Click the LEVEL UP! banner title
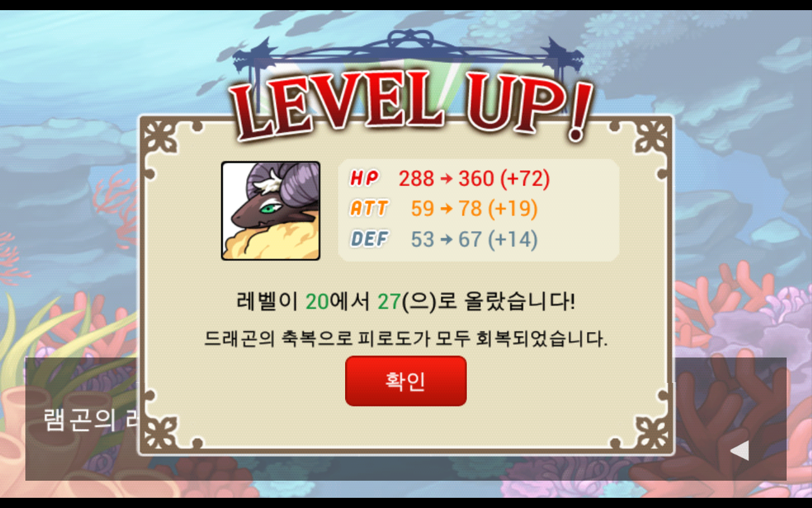The height and width of the screenshot is (508, 812). click(x=411, y=105)
